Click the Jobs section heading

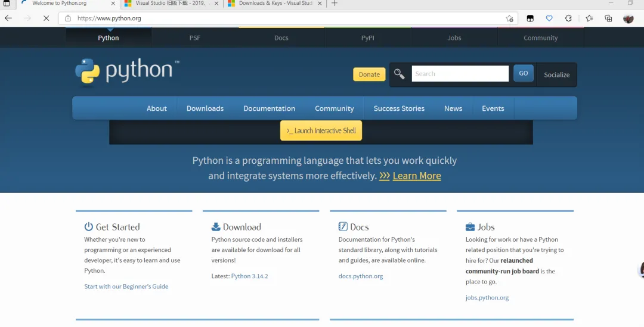[x=486, y=227]
